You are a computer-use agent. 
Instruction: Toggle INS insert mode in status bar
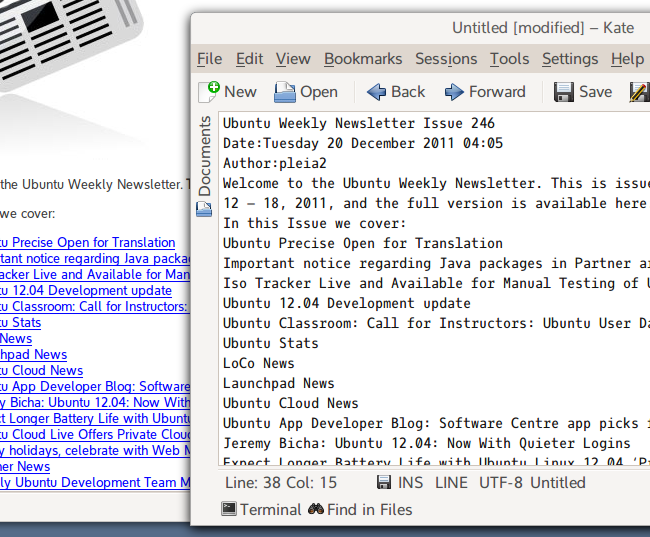[x=410, y=483]
